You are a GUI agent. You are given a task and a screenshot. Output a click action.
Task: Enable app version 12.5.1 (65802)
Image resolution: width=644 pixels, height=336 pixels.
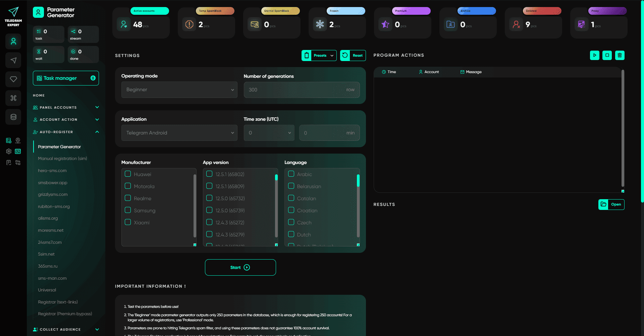[x=209, y=174]
